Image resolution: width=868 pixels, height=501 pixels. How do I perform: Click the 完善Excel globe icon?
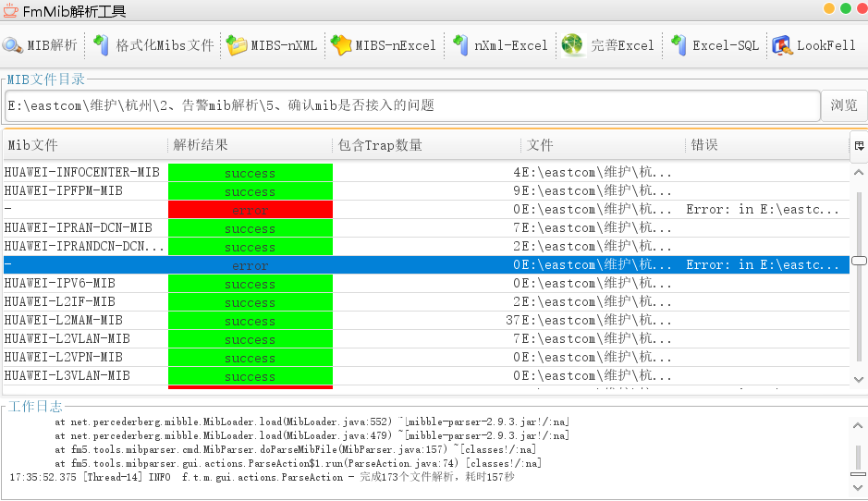pyautogui.click(x=572, y=45)
